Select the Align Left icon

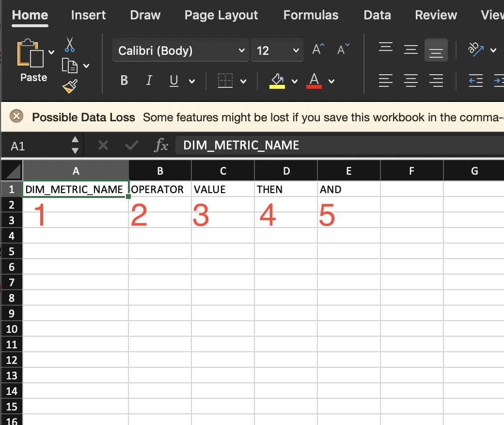coord(386,81)
